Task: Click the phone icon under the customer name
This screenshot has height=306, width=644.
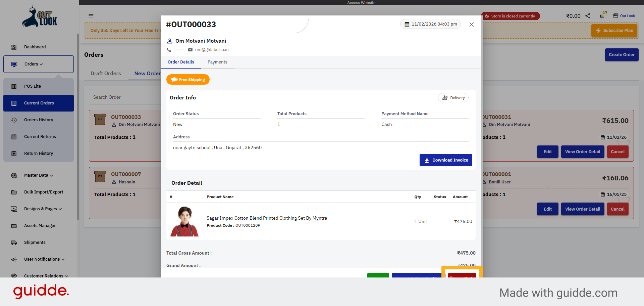Action: [169, 50]
